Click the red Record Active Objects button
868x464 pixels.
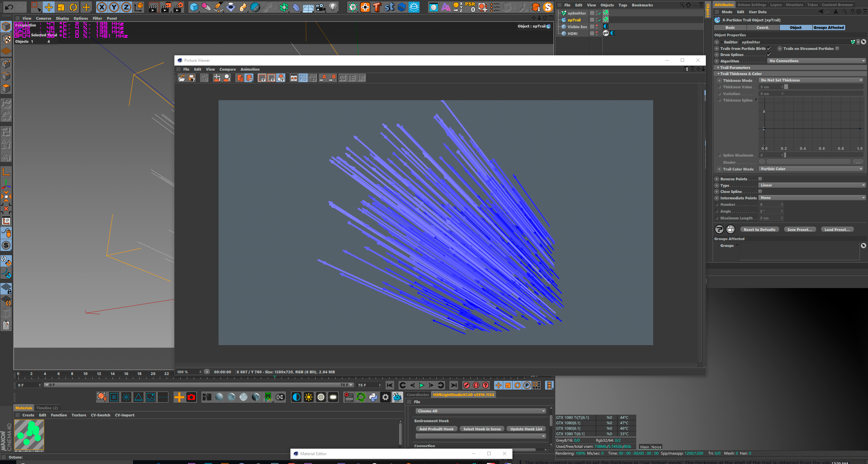(x=467, y=385)
